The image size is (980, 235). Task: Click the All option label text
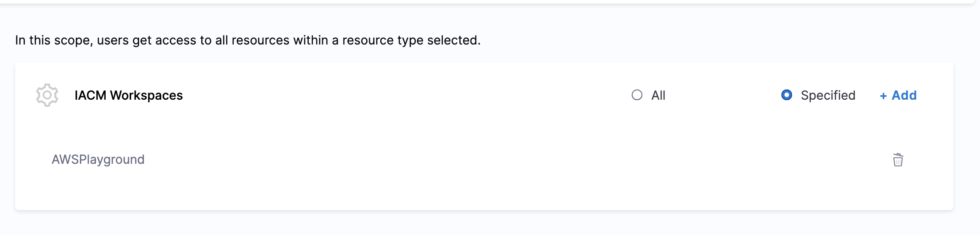[658, 95]
